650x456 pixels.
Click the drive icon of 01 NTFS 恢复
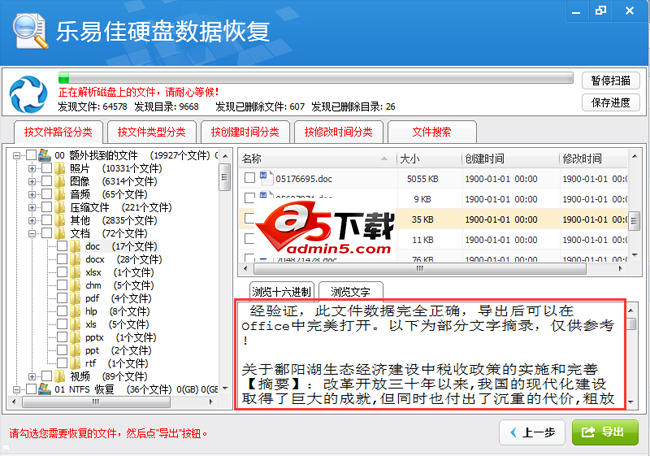tap(44, 389)
